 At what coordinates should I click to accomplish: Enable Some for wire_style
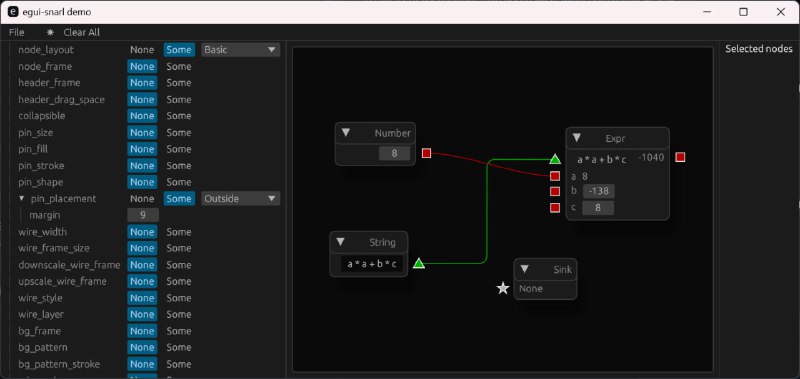[179, 298]
